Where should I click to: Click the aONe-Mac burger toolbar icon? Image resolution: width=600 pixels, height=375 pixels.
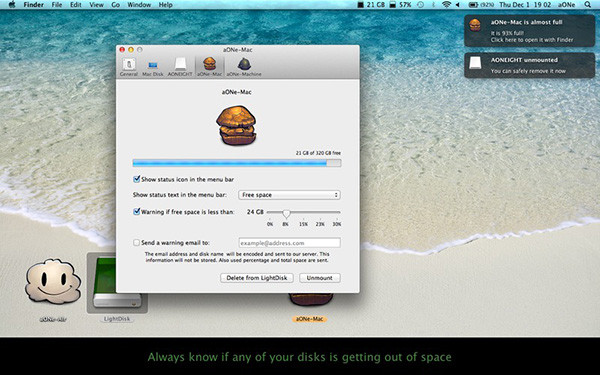(x=209, y=67)
